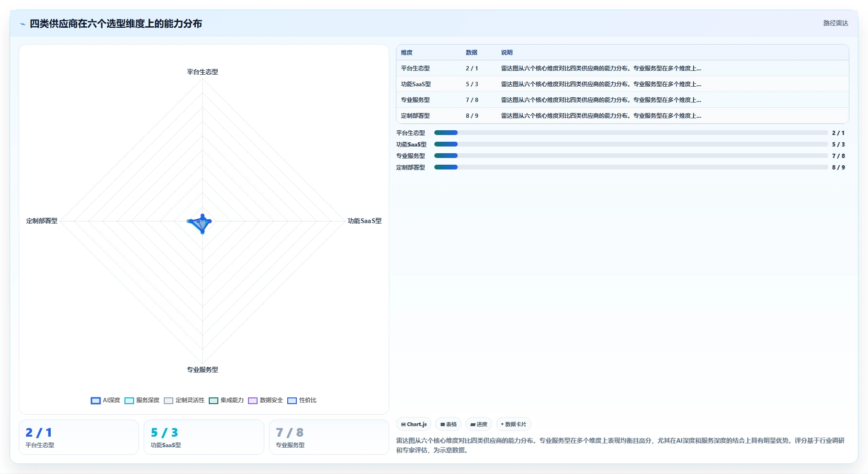Image resolution: width=868 pixels, height=474 pixels.
Task: Toggle the 服务深度 legend item
Action: coord(142,401)
